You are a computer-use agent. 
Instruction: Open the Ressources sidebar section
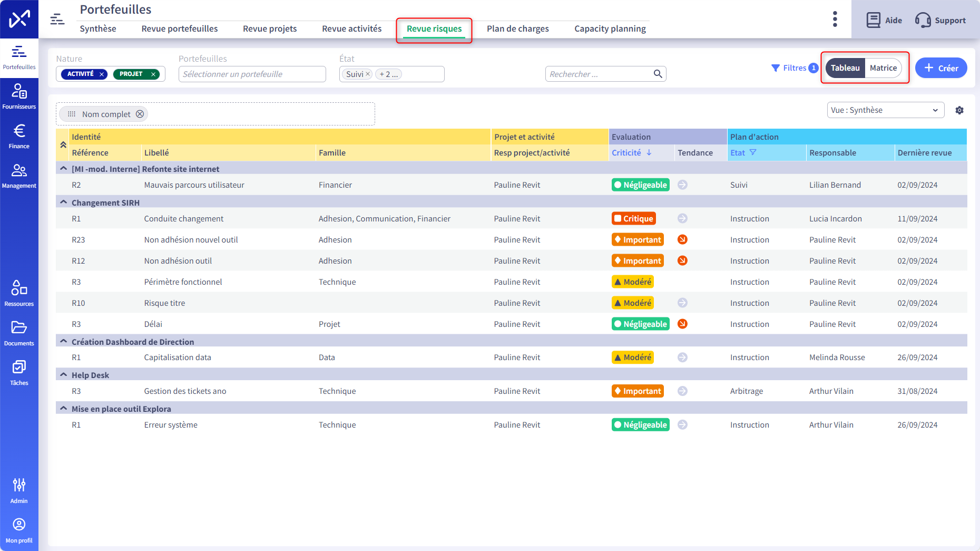coord(19,294)
